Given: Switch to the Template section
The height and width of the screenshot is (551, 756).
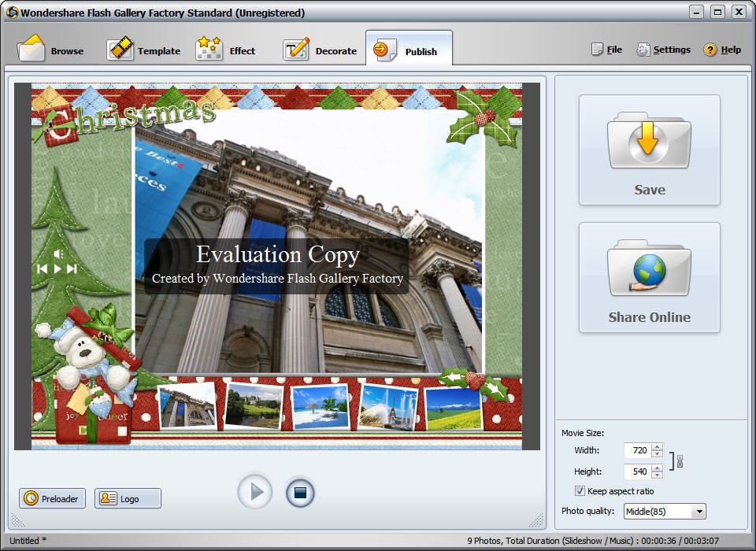Looking at the screenshot, I should pos(145,49).
